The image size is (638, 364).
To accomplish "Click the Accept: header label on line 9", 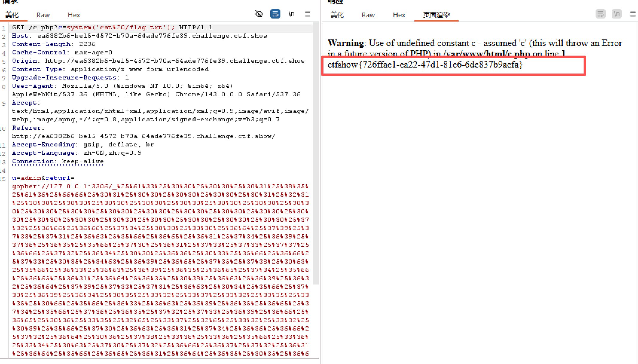I will [26, 103].
